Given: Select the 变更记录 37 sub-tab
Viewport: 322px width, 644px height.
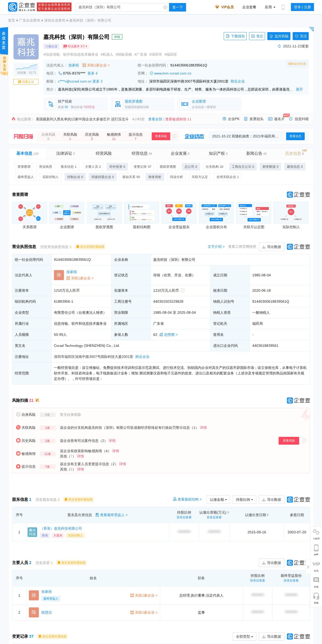Looking at the screenshot, I should pos(142,167).
